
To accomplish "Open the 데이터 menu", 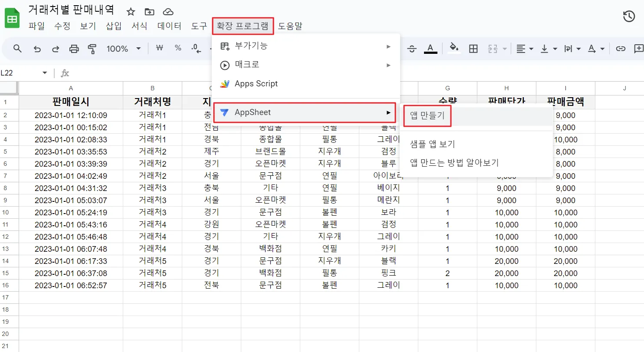I will 169,26.
